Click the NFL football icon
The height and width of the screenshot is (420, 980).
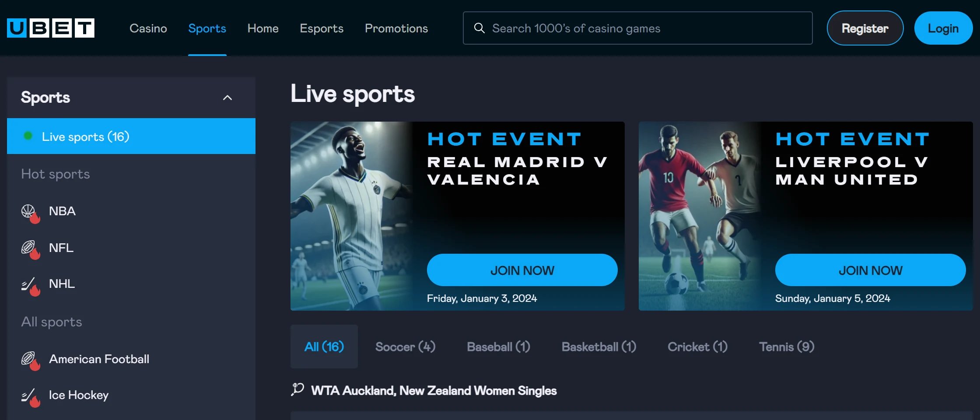(x=30, y=249)
